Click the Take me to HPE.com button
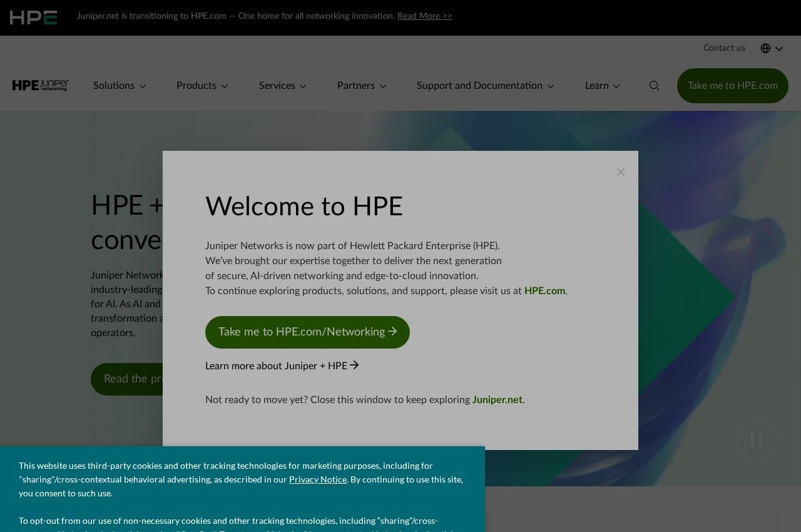Viewport: 801px width, 532px height. click(733, 86)
